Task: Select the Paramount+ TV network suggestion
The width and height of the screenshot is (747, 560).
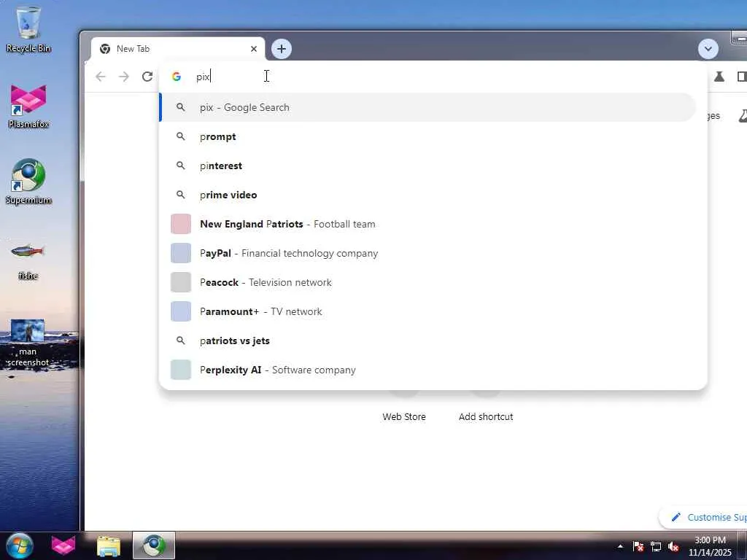Action: coord(427,311)
